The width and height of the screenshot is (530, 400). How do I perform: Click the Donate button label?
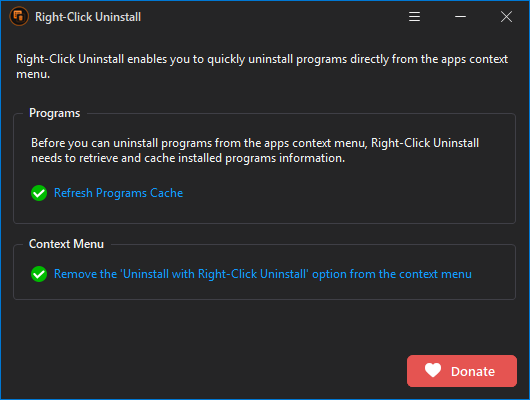(x=473, y=372)
